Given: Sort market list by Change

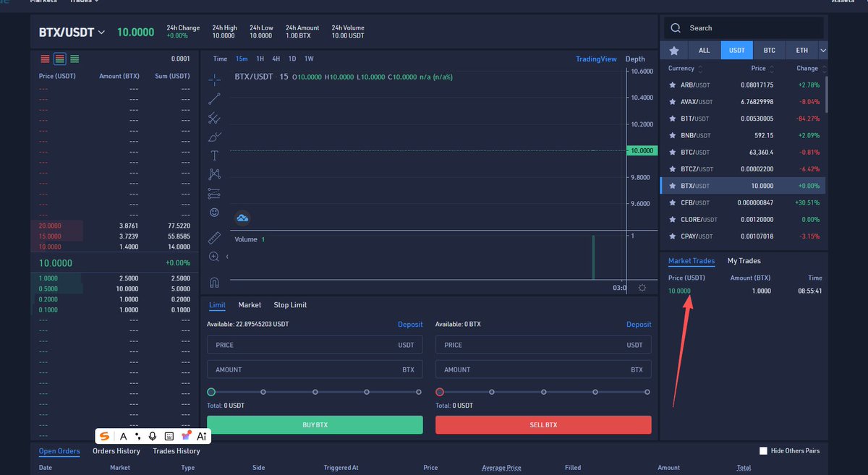Looking at the screenshot, I should click(x=811, y=69).
